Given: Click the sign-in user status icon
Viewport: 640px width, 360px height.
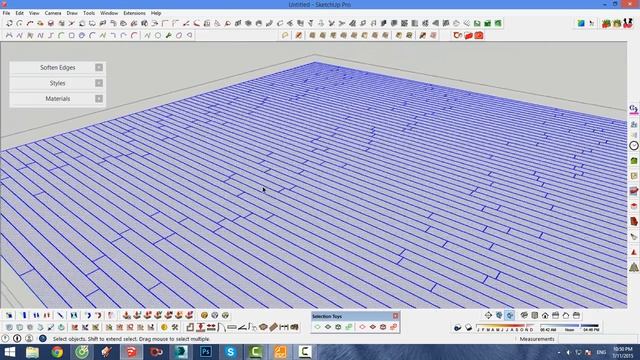Looking at the screenshot, I should tap(29, 339).
